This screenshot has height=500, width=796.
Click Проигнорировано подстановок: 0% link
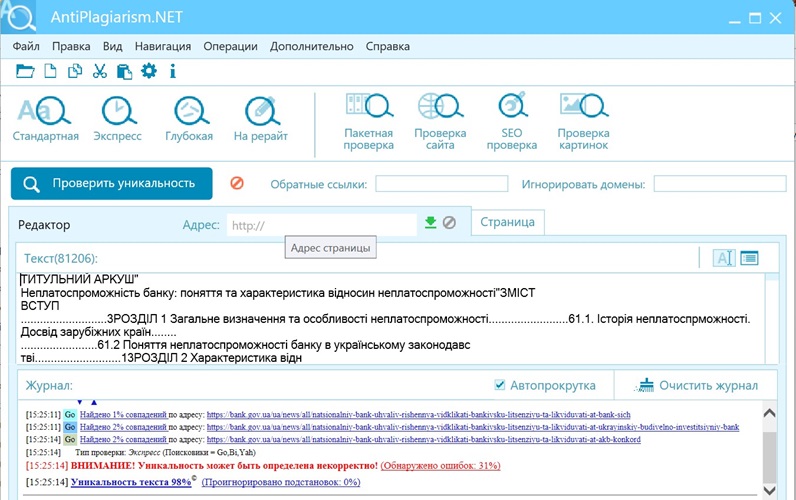(x=281, y=482)
